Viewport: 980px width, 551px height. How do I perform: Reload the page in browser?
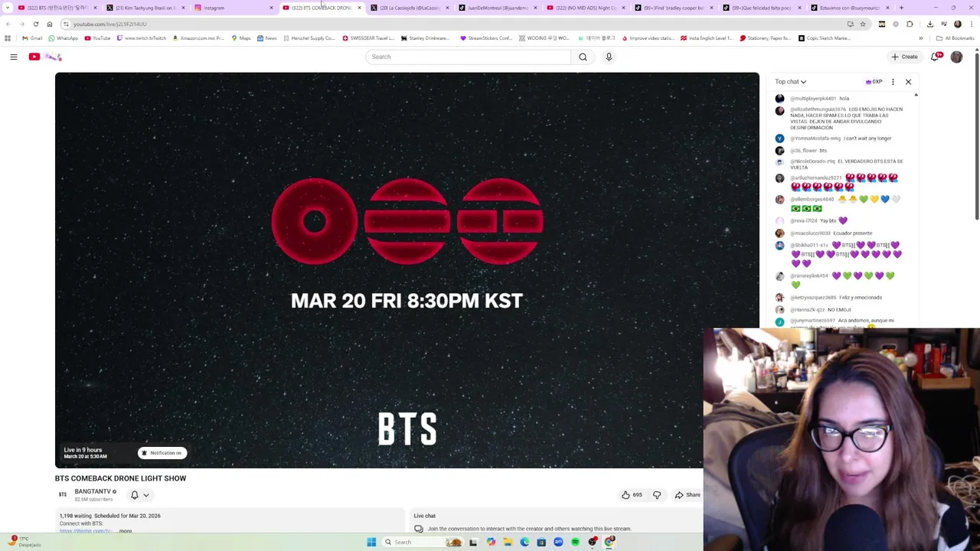click(36, 24)
